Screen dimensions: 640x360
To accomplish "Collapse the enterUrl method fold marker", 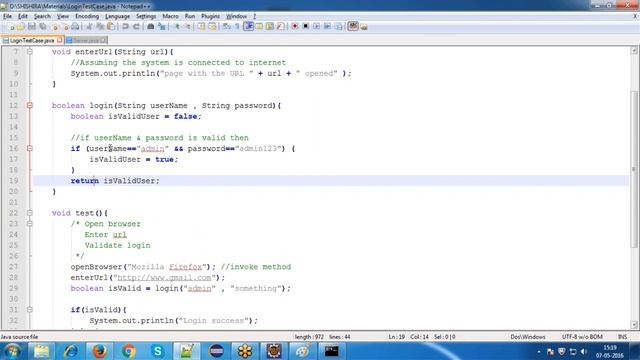I will [30, 52].
